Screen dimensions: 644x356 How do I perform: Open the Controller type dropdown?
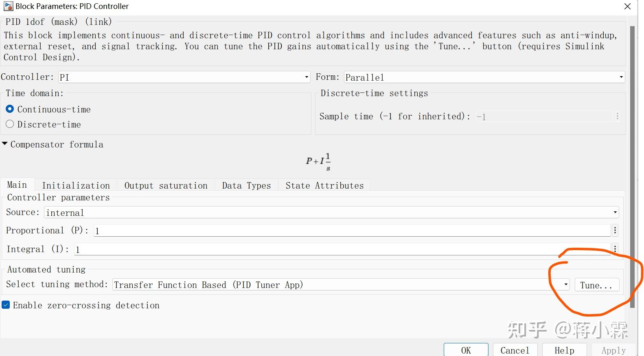(x=184, y=77)
